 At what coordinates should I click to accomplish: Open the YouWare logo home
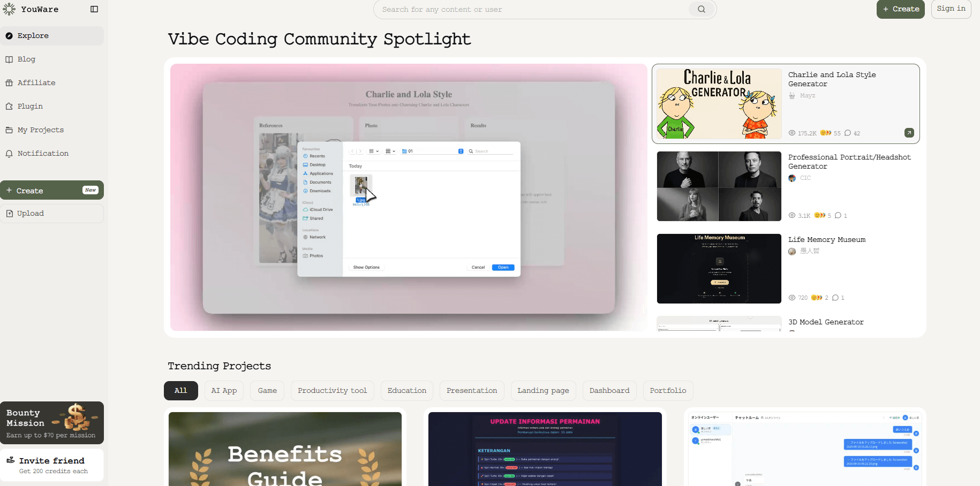click(31, 9)
